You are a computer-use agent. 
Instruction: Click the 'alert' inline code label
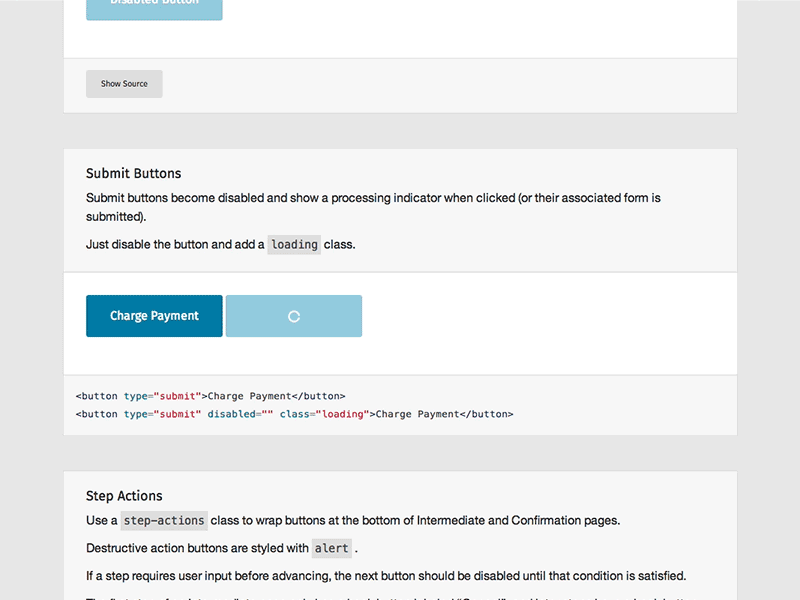332,548
